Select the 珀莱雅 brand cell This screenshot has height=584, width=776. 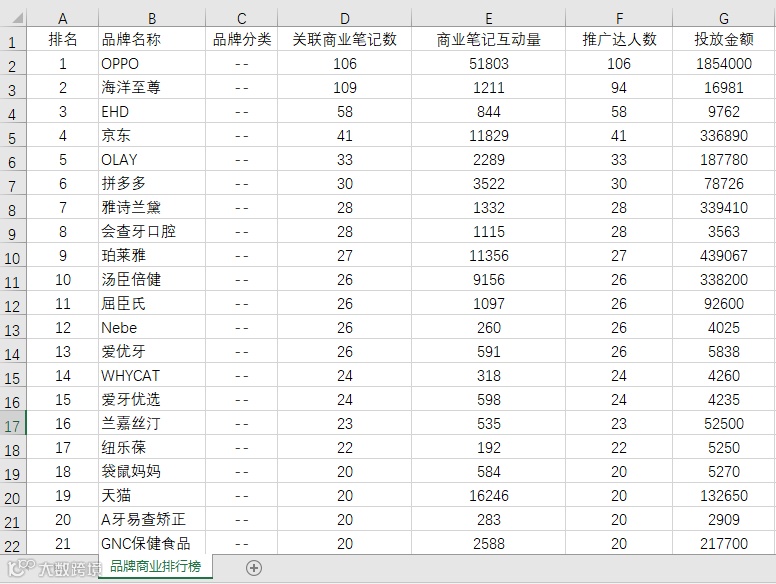pos(152,255)
